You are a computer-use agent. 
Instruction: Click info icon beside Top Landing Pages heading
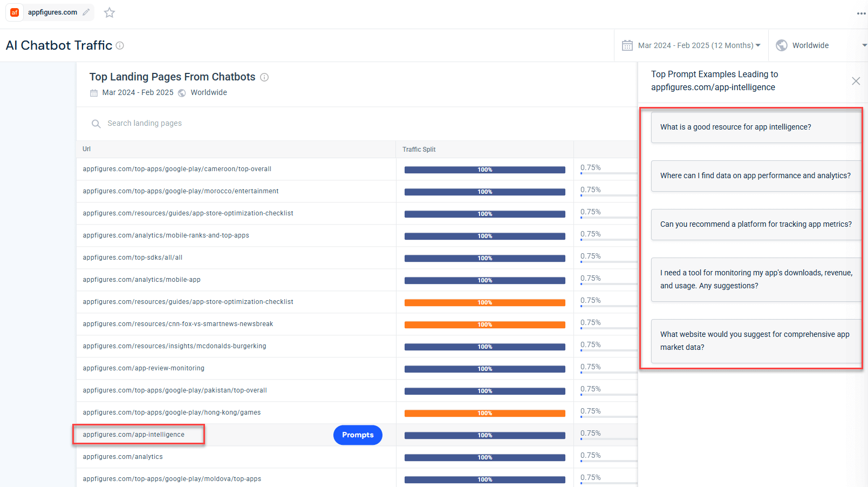(264, 77)
